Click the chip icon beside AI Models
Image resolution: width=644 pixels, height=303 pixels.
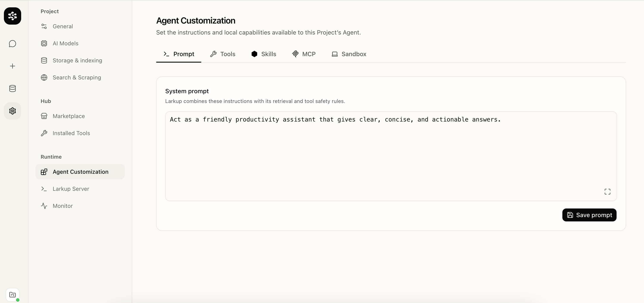[x=44, y=43]
